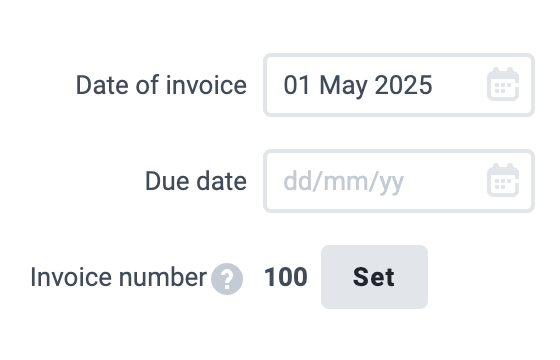Image resolution: width=560 pixels, height=360 pixels.
Task: Click the "Date of invoice" label
Action: point(161,85)
